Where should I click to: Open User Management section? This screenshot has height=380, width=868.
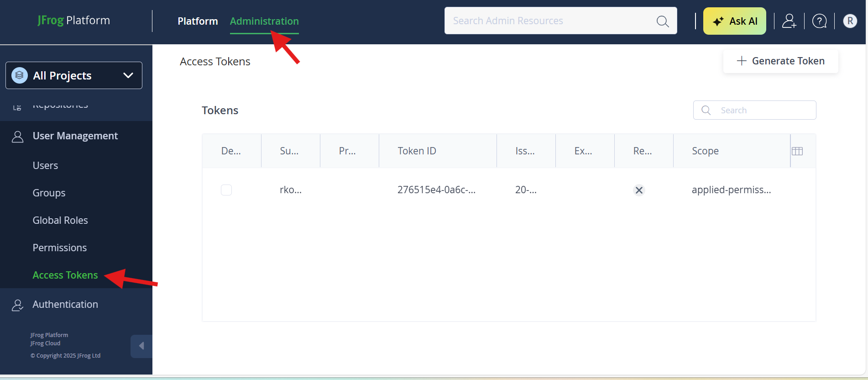click(x=75, y=136)
